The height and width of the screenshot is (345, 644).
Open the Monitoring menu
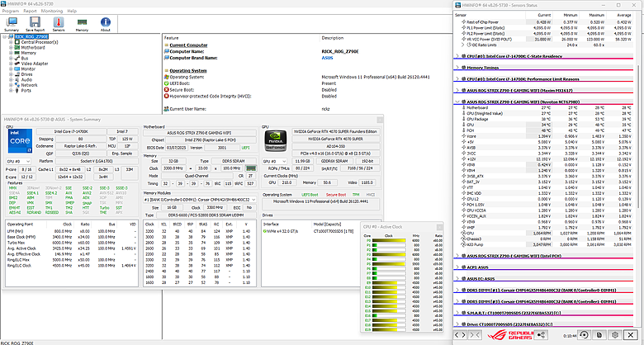52,11
